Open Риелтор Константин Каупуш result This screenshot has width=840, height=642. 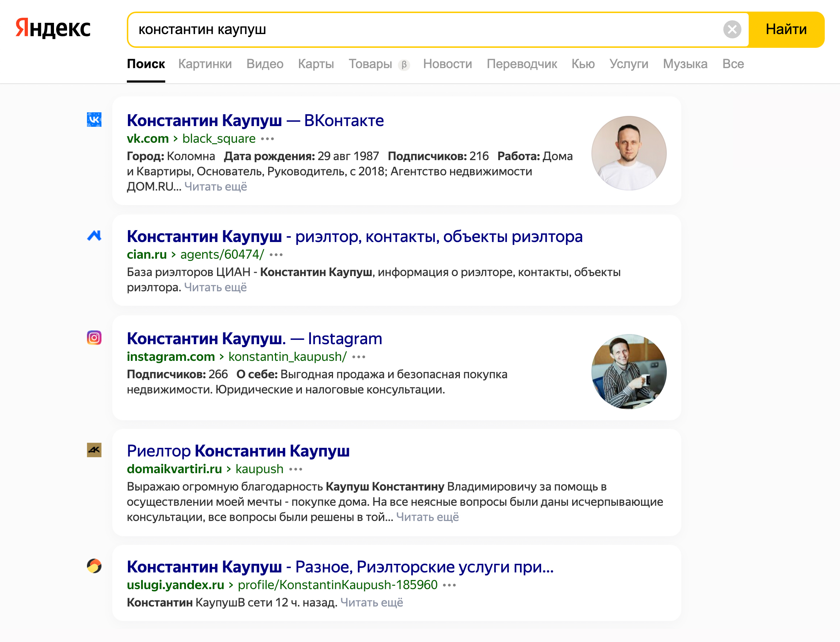(238, 451)
